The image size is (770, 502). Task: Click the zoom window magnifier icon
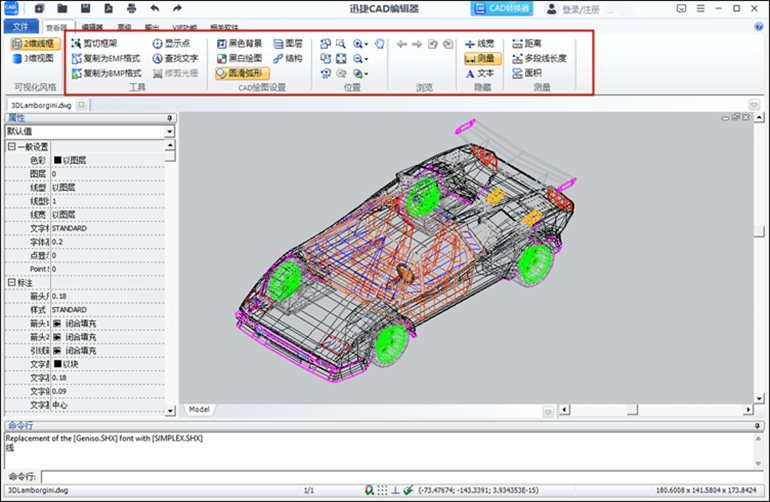341,44
